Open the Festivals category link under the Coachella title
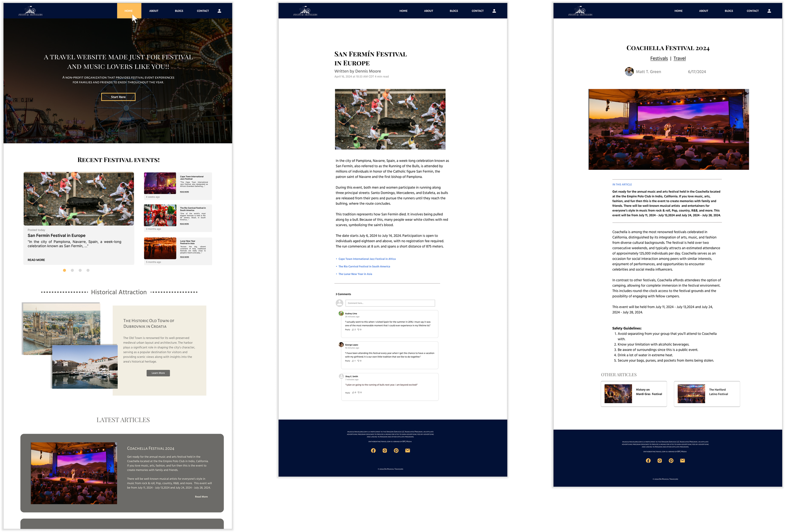 pos(659,58)
